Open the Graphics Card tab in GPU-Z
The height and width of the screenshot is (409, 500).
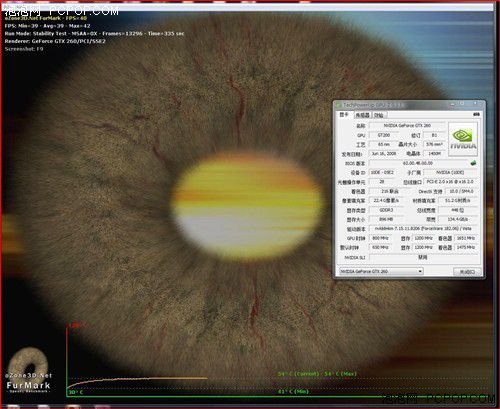click(x=344, y=115)
